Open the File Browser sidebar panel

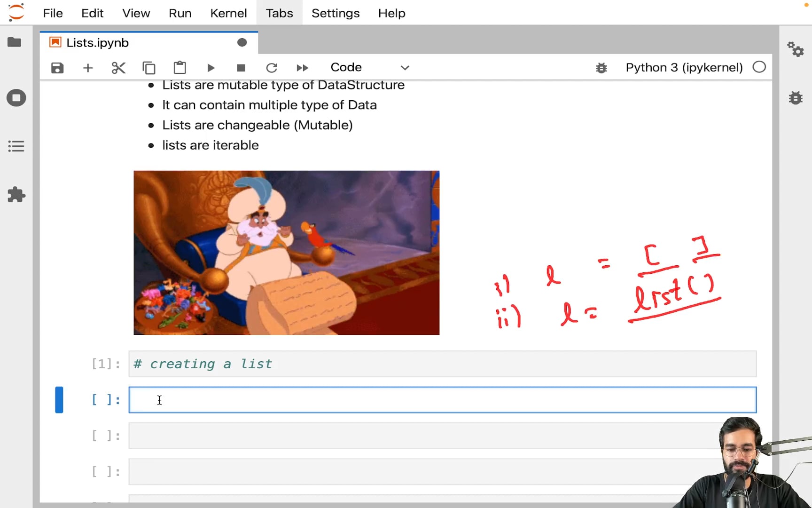tap(15, 42)
